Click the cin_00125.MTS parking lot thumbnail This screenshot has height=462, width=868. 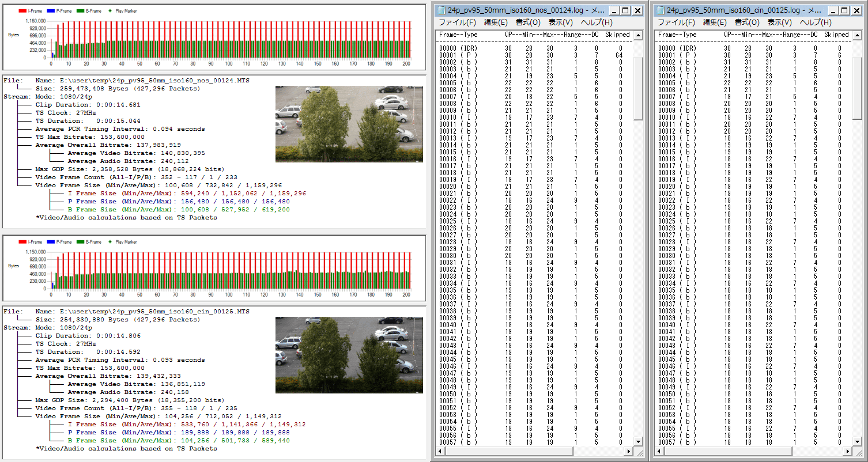coord(349,354)
